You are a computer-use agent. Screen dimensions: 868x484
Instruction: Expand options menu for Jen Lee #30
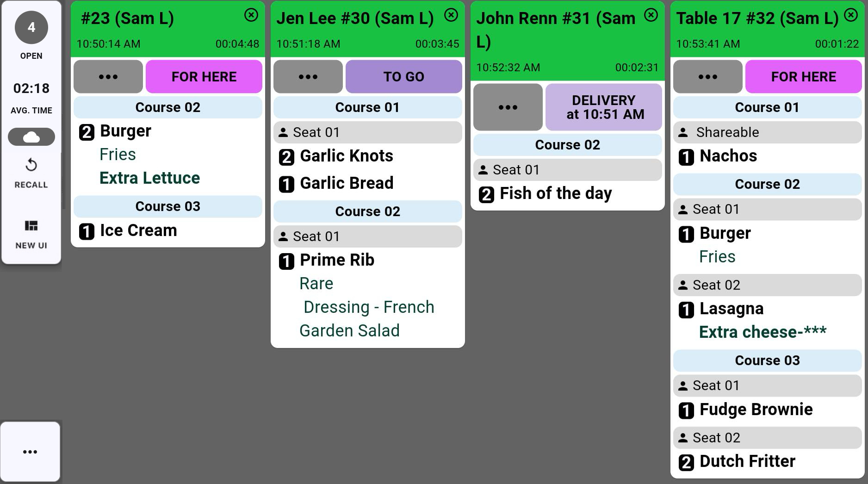(308, 77)
